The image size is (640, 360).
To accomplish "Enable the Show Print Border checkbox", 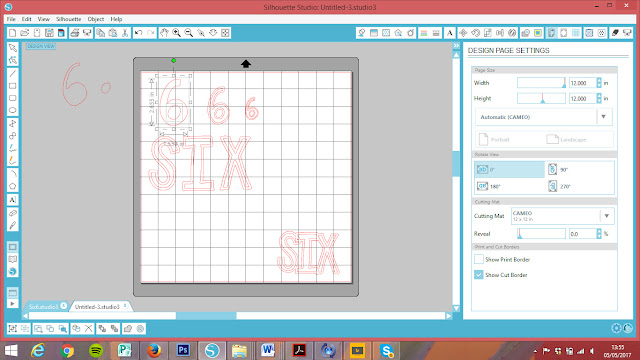I will (x=479, y=259).
